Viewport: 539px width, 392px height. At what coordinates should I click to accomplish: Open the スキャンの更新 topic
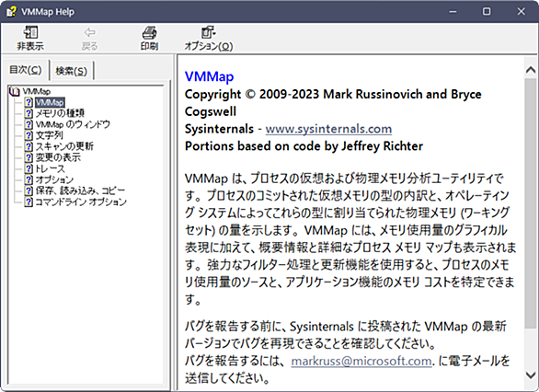(64, 146)
